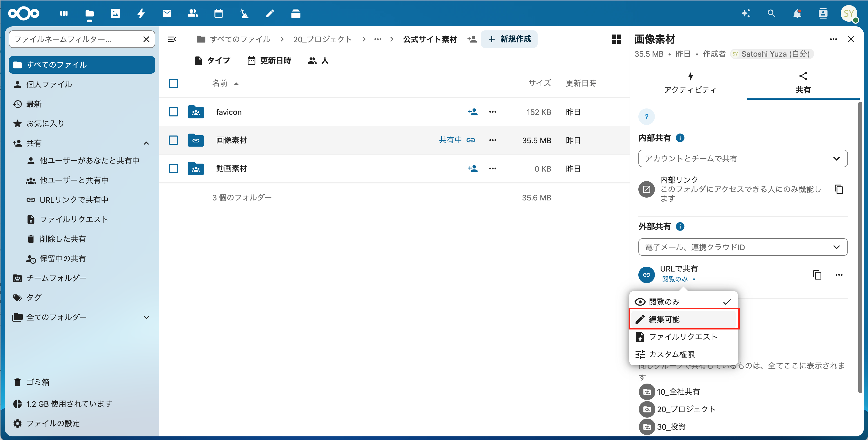Open unified search with the magnifier icon
The width and height of the screenshot is (868, 440).
(771, 13)
